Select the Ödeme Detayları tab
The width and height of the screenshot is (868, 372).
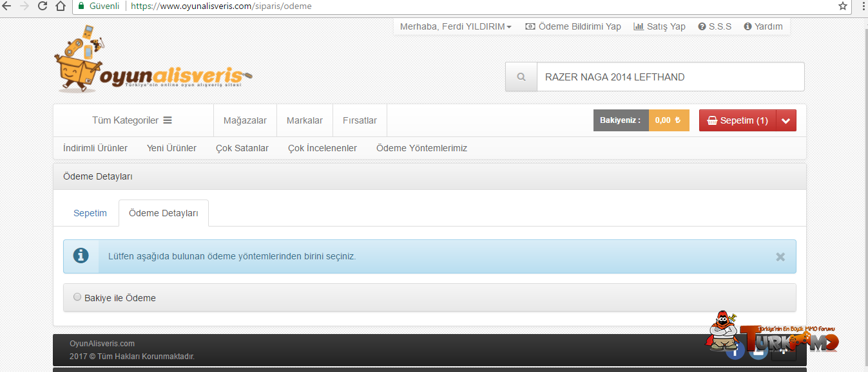coord(164,213)
